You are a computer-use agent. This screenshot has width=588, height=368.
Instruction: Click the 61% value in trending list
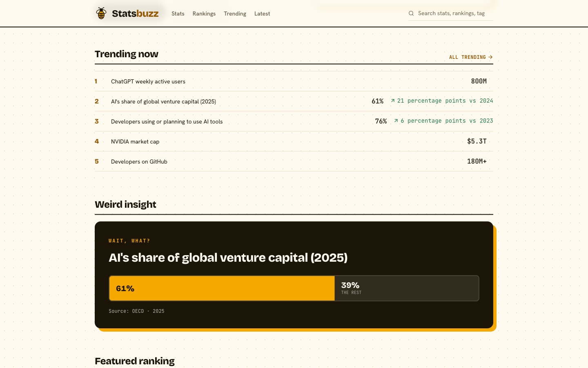click(377, 101)
